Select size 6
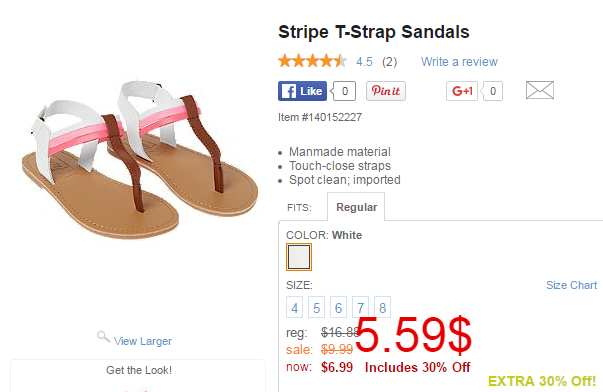The width and height of the screenshot is (603, 392). (338, 307)
